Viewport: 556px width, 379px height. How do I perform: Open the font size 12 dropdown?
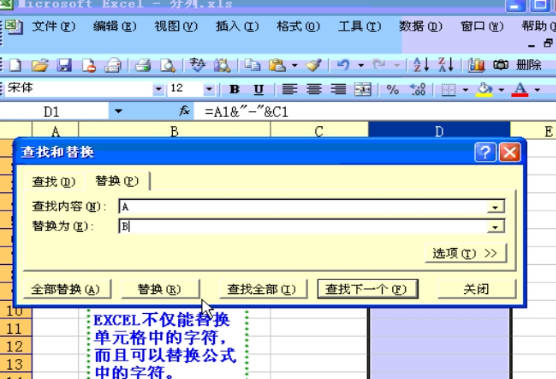pos(209,89)
